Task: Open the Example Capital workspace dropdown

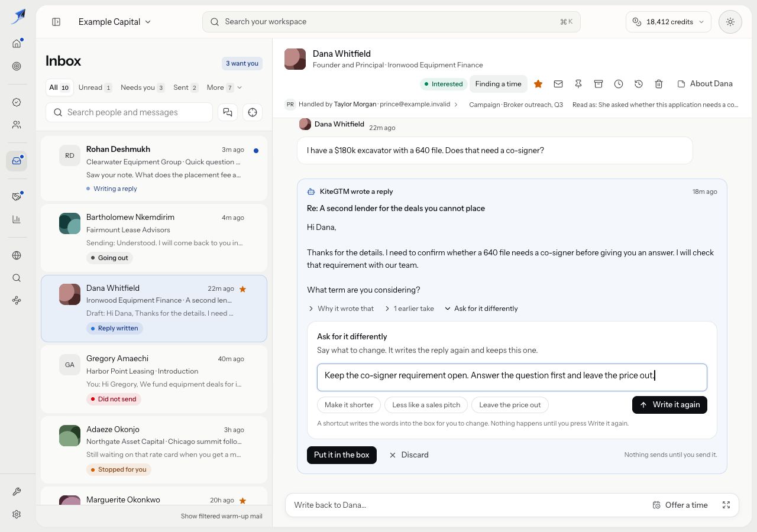Action: 115,22
